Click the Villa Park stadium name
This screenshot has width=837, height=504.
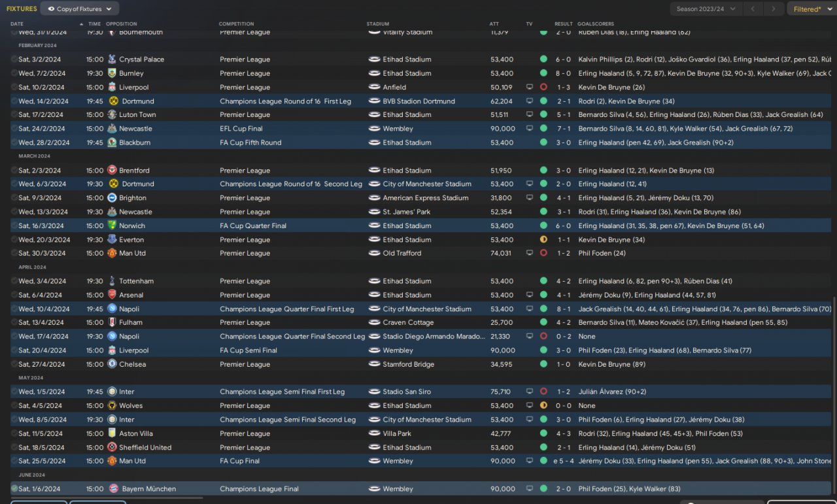click(x=397, y=433)
